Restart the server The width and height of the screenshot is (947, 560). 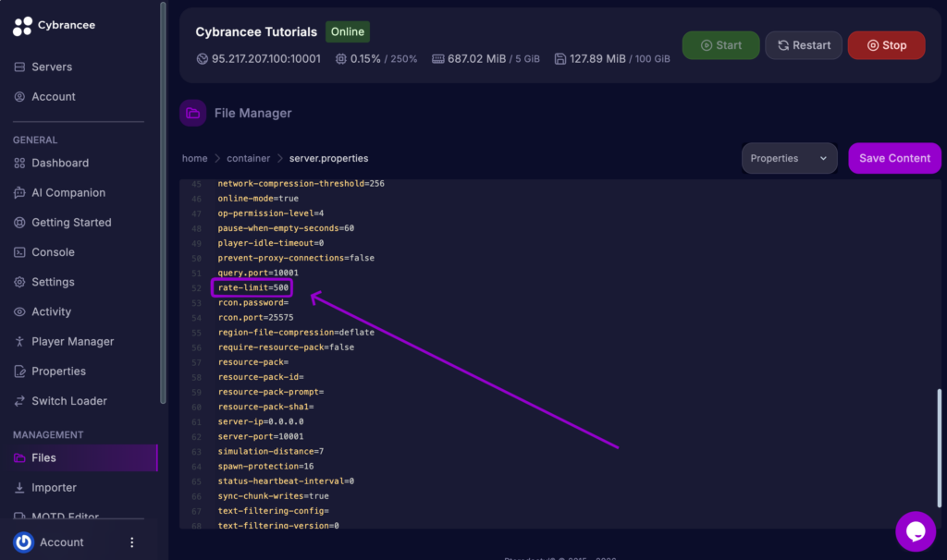804,45
